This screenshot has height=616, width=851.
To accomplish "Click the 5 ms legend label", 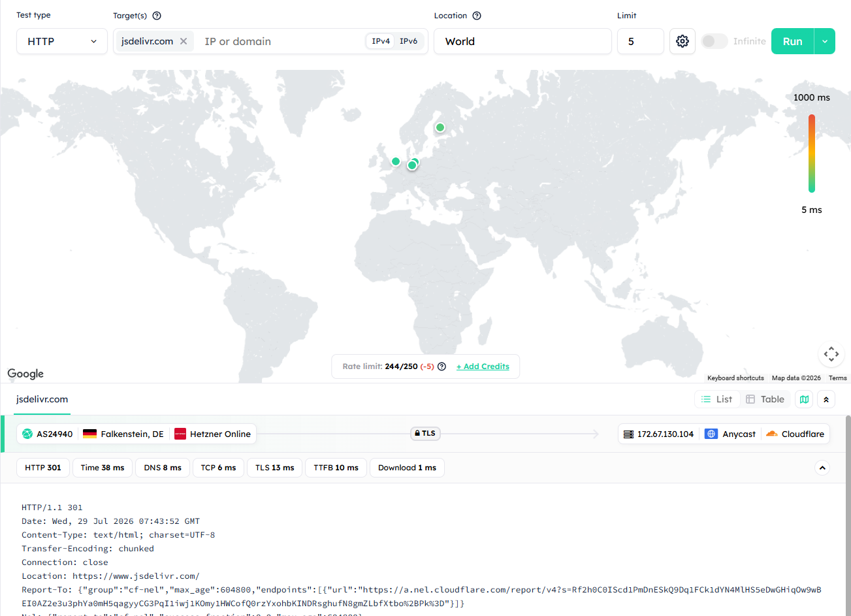I will 812,210.
